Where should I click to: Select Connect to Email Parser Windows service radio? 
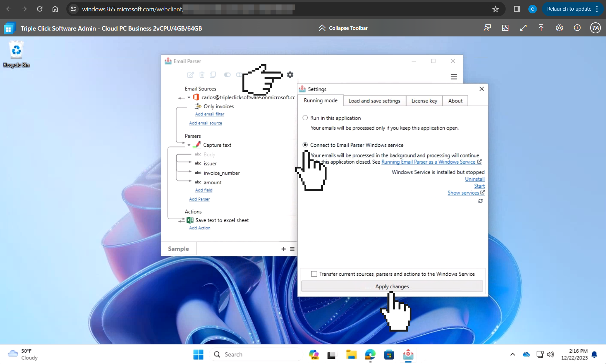click(305, 145)
